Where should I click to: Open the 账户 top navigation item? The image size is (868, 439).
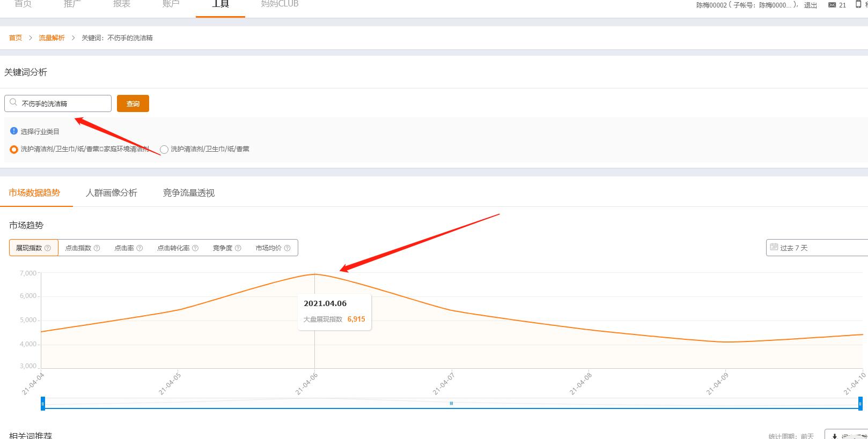click(x=171, y=4)
